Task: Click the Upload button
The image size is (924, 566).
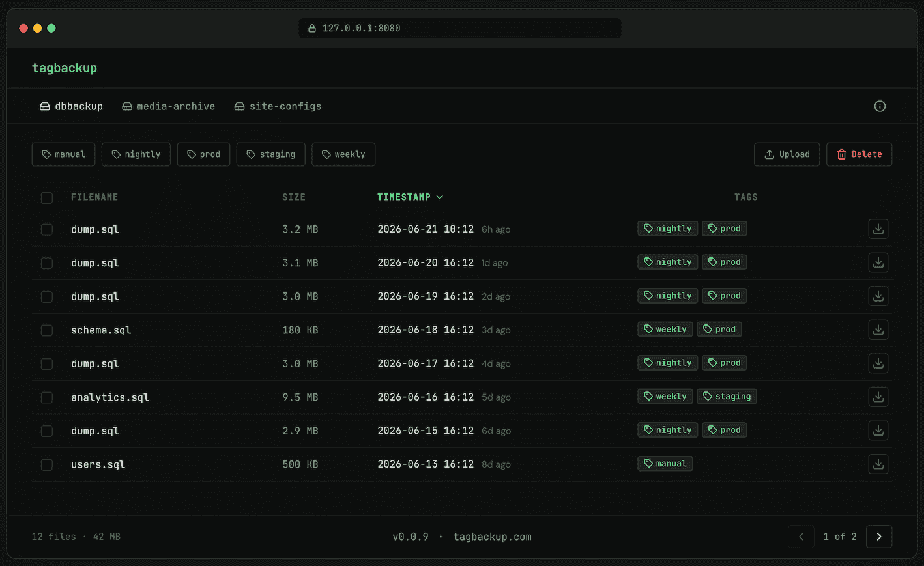Action: [787, 154]
